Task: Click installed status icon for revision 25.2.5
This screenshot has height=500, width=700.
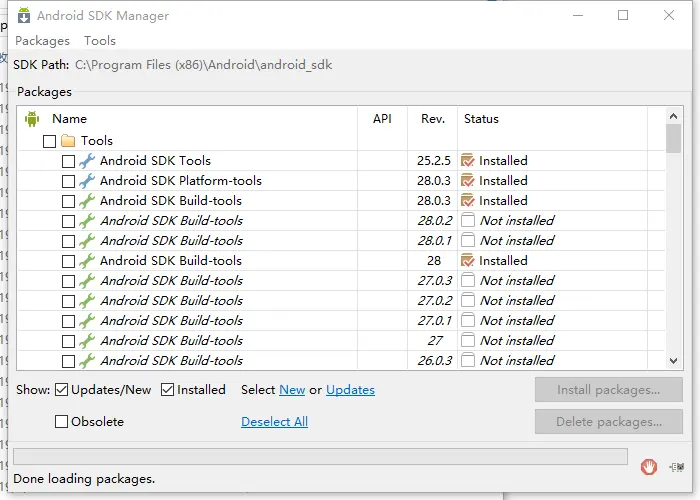Action: pos(467,160)
